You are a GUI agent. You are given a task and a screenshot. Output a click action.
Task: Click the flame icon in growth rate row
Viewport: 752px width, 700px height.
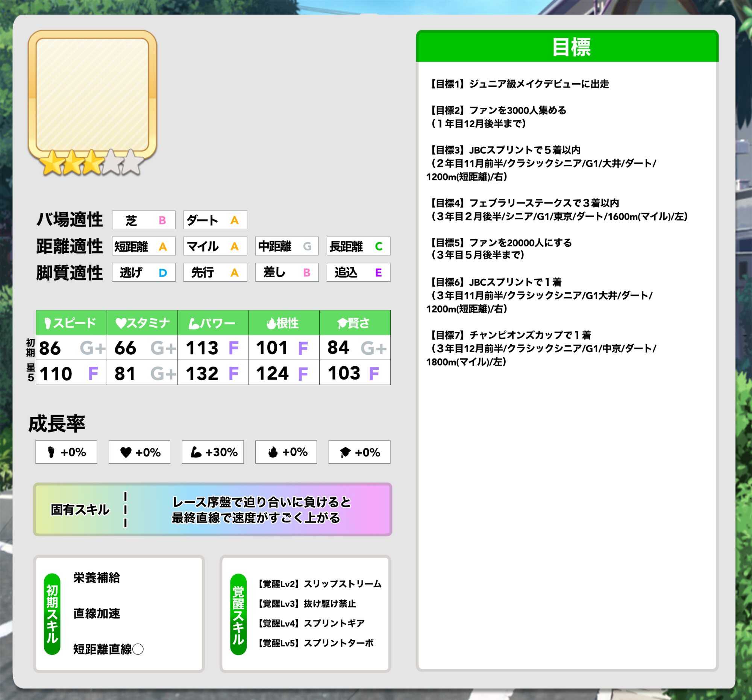point(273,452)
